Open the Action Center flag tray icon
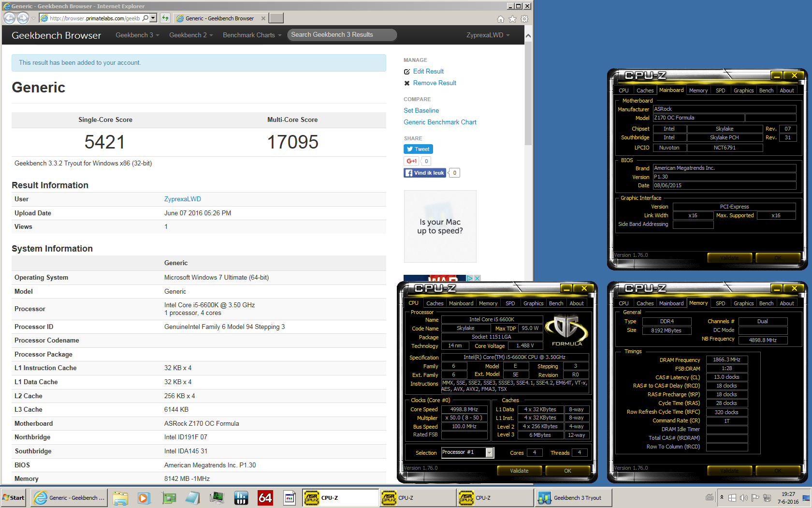812x508 pixels. 754,497
